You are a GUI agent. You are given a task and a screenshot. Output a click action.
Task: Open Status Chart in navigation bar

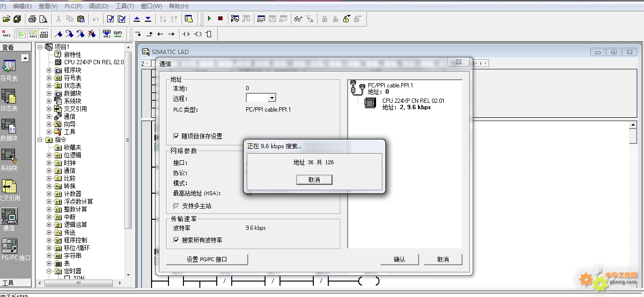click(x=9, y=100)
